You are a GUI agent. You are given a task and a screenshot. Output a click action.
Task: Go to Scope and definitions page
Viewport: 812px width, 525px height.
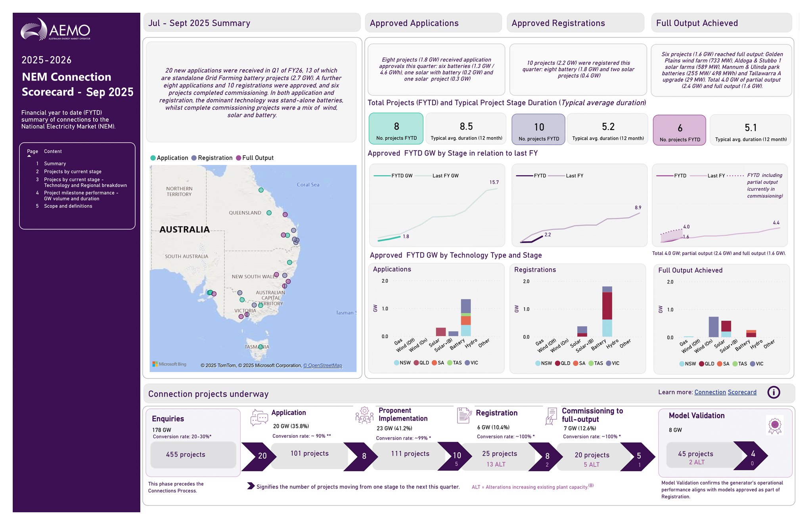tap(68, 206)
